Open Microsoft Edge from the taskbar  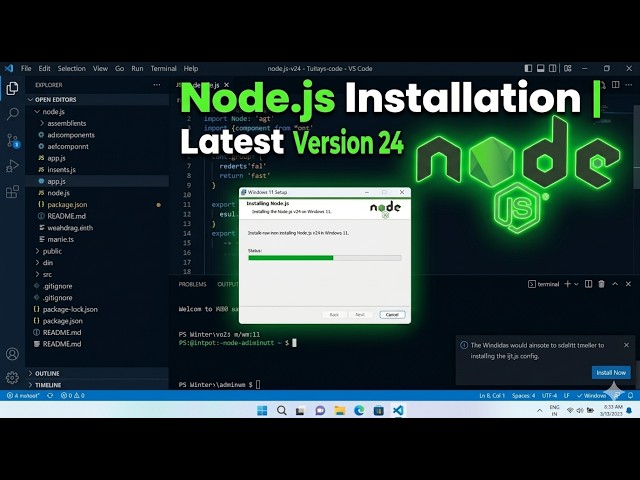pos(359,410)
